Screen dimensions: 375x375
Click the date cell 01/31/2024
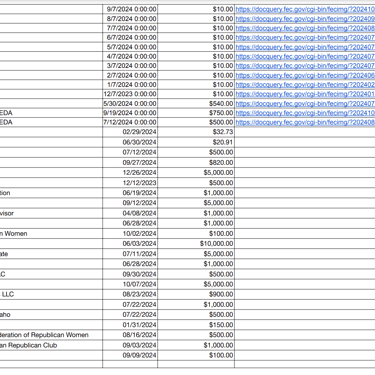pyautogui.click(x=130, y=325)
